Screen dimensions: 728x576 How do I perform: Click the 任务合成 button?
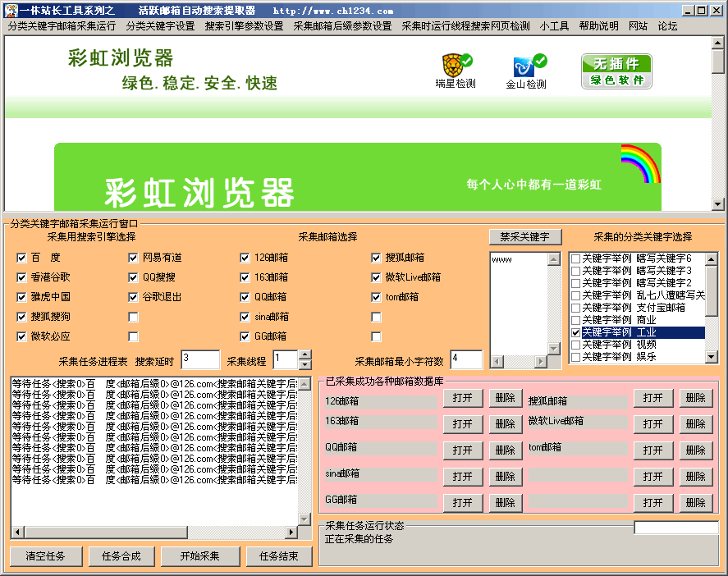pos(121,556)
